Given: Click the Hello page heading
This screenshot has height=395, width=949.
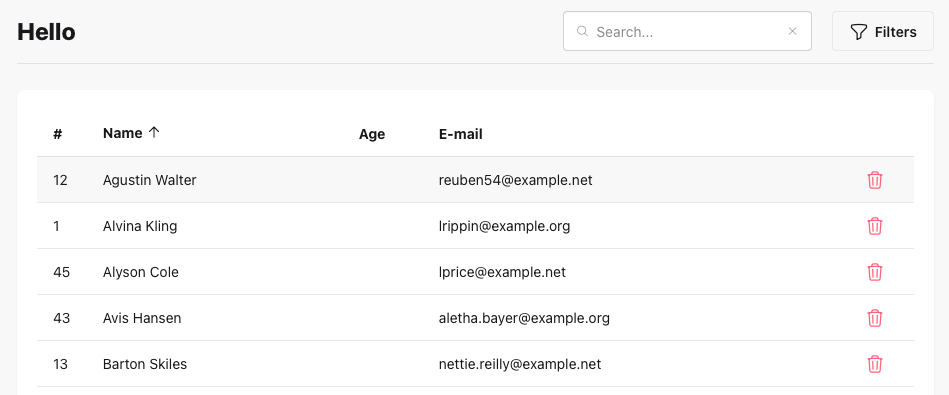Looking at the screenshot, I should click(46, 32).
